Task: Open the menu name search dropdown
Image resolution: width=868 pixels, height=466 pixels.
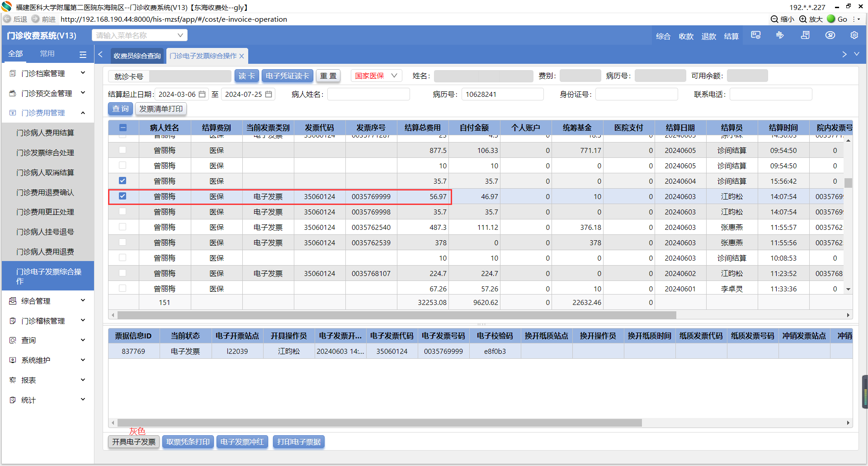Action: tap(139, 35)
